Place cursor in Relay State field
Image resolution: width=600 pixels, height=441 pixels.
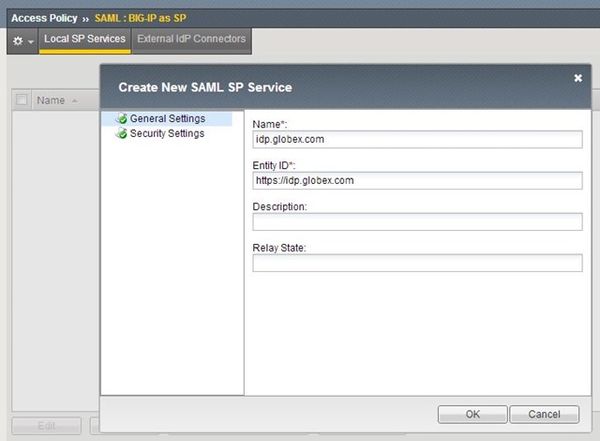pyautogui.click(x=417, y=263)
